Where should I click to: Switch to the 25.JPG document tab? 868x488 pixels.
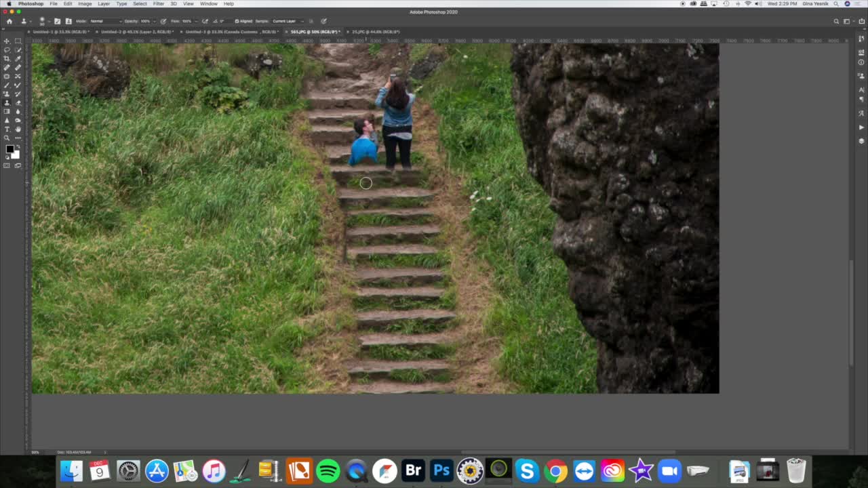[376, 32]
